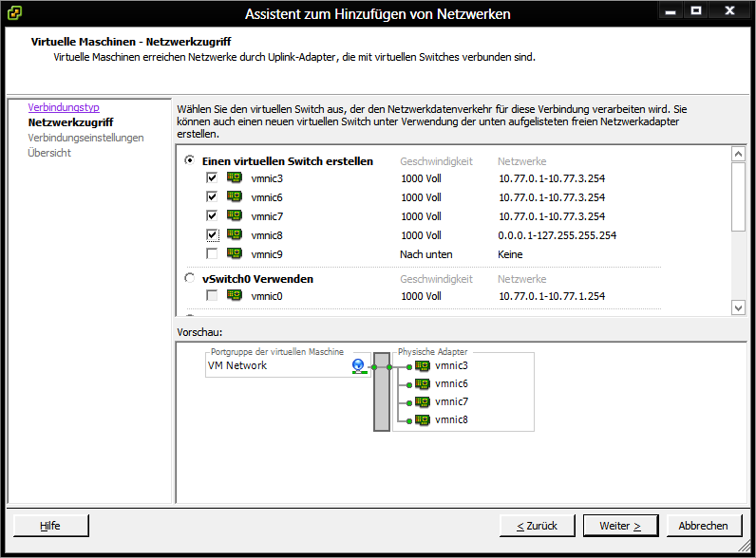Click vmnic3 adapter icon in preview diagram
Image resolution: width=756 pixels, height=558 pixels.
click(x=423, y=365)
